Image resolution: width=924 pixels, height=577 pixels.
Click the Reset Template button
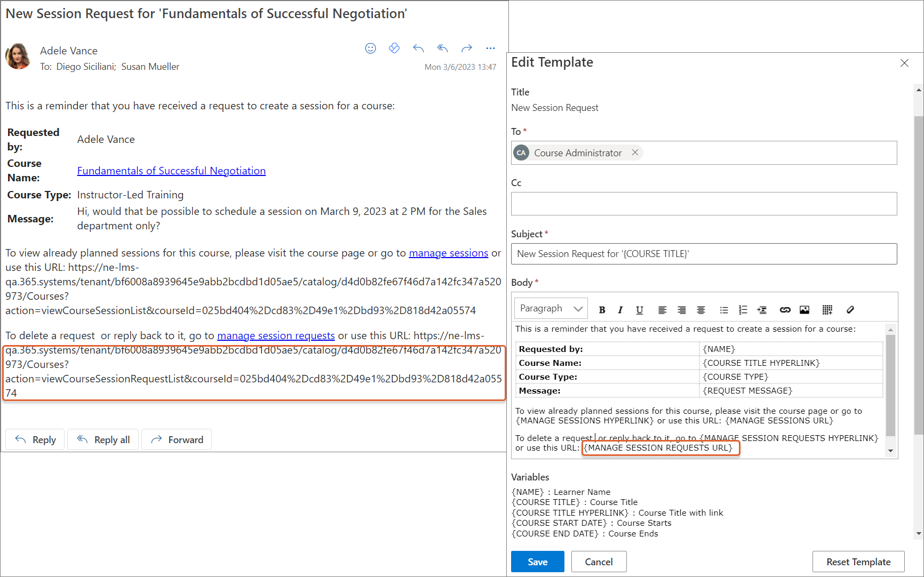(x=858, y=562)
